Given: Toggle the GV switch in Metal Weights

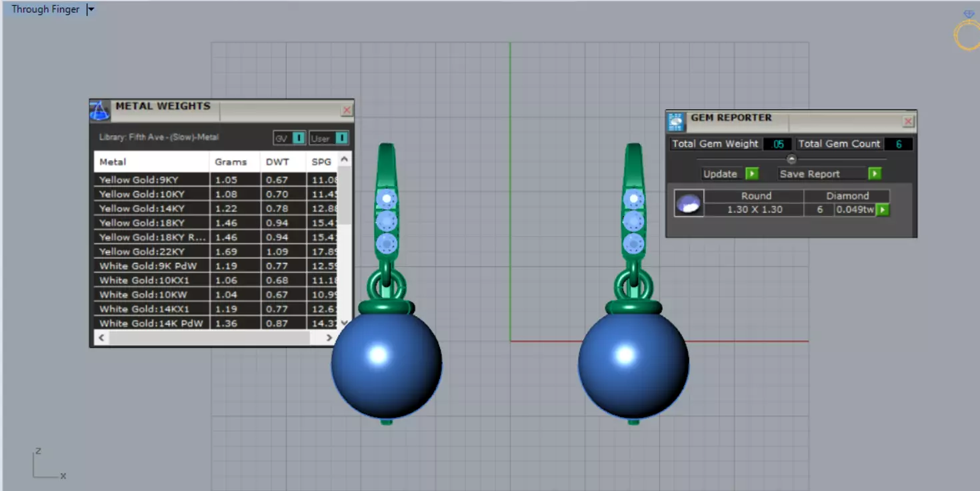Looking at the screenshot, I should (x=299, y=138).
